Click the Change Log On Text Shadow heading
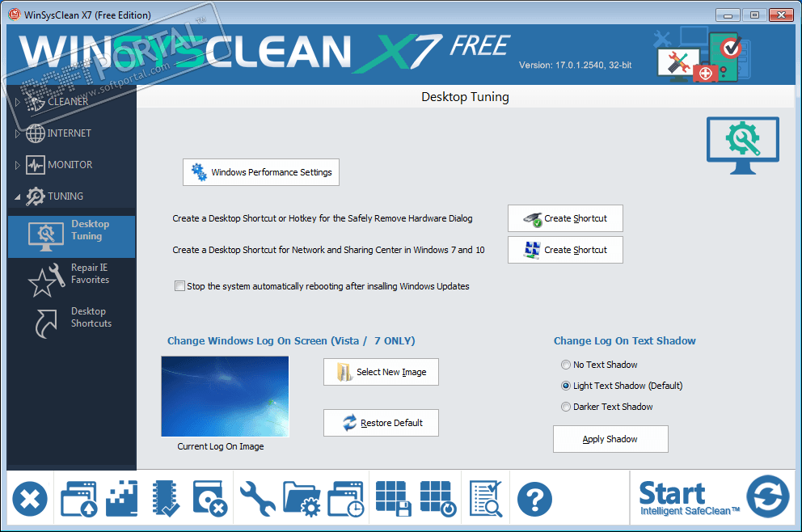 pos(624,340)
